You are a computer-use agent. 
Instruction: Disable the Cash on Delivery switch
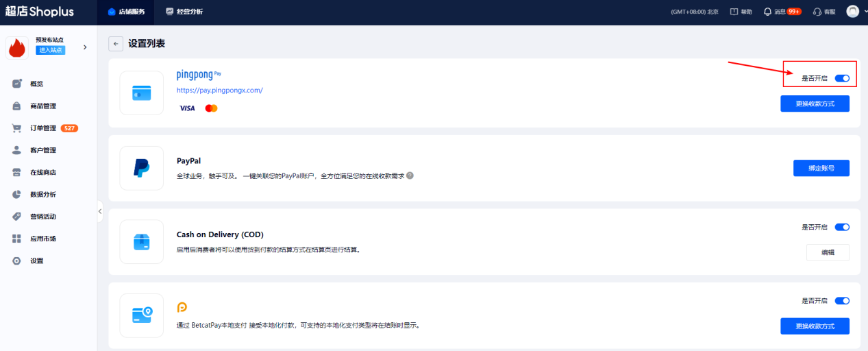pyautogui.click(x=842, y=227)
